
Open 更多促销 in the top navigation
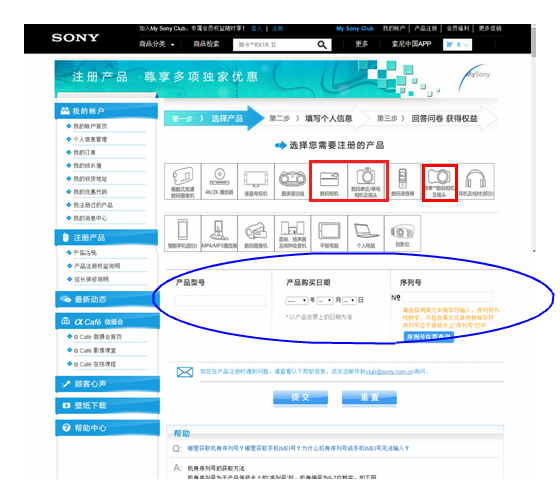490,29
